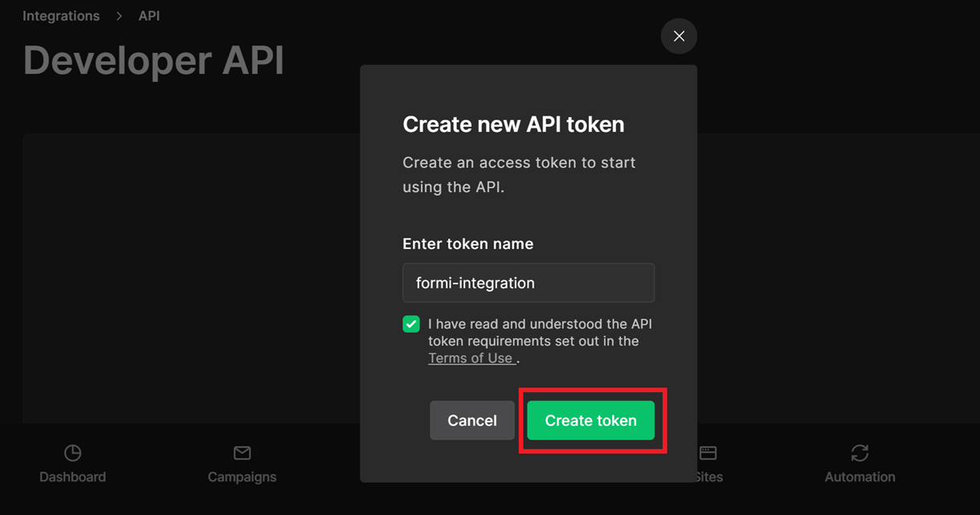Close the dialog with the X icon
Viewport: 980px width, 515px height.
click(679, 36)
